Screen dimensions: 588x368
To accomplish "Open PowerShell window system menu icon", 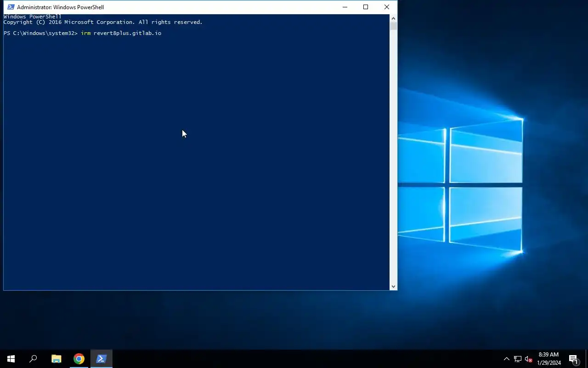I will tap(11, 7).
